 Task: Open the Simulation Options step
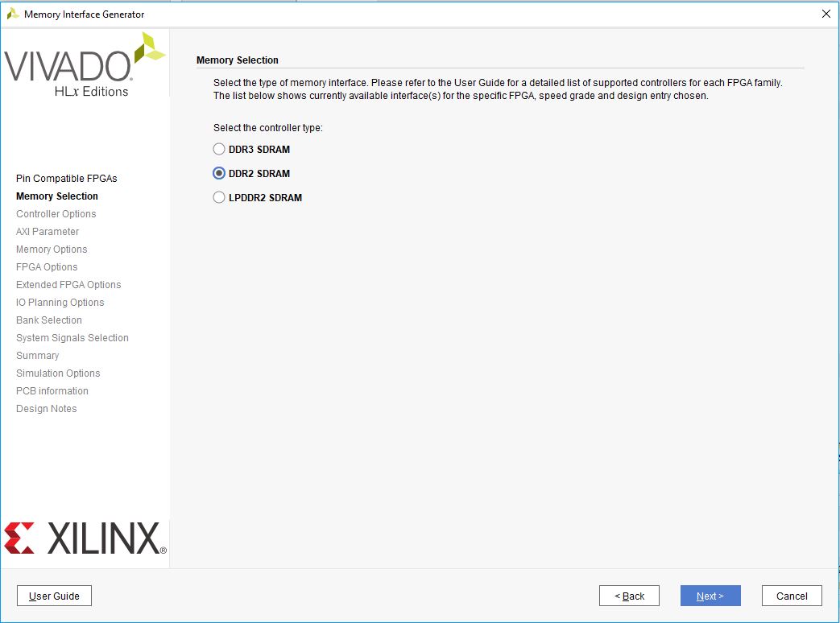[58, 373]
